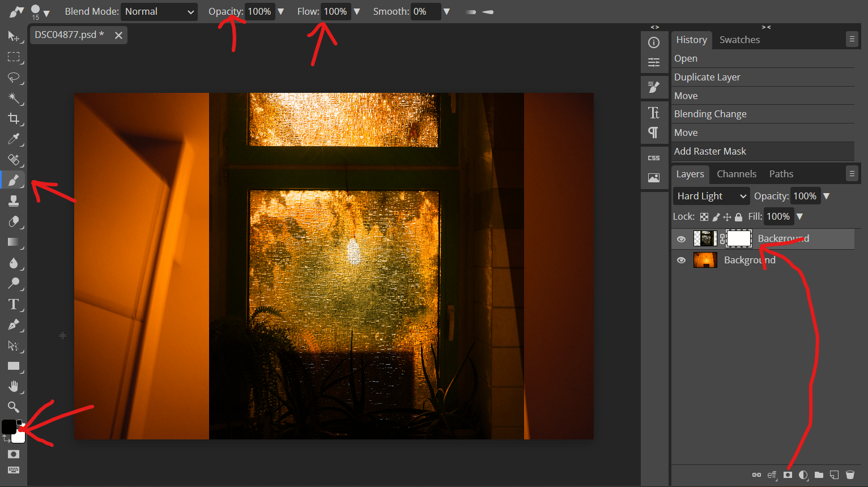Create a new layer in the Layers panel
Viewport: 868px width, 487px height.
pos(833,475)
